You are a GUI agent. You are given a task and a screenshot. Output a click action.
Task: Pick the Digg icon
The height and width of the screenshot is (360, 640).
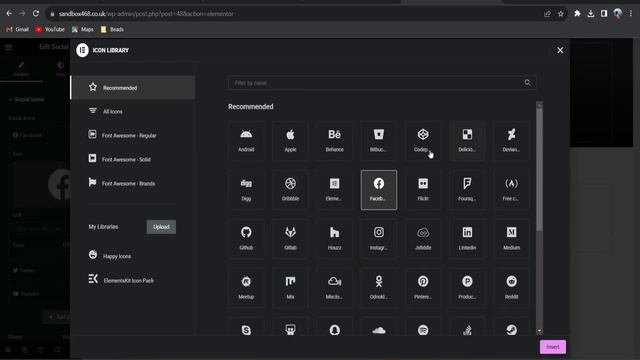[246, 190]
